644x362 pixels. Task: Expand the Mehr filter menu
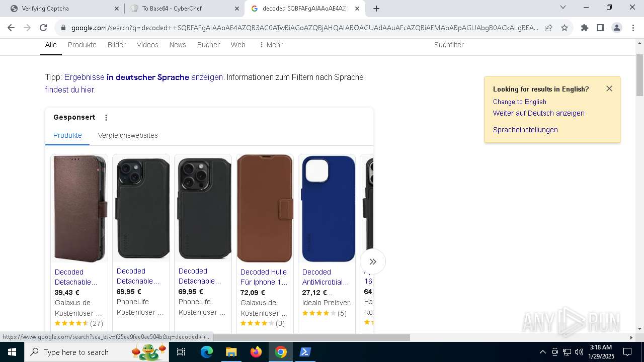tap(271, 45)
